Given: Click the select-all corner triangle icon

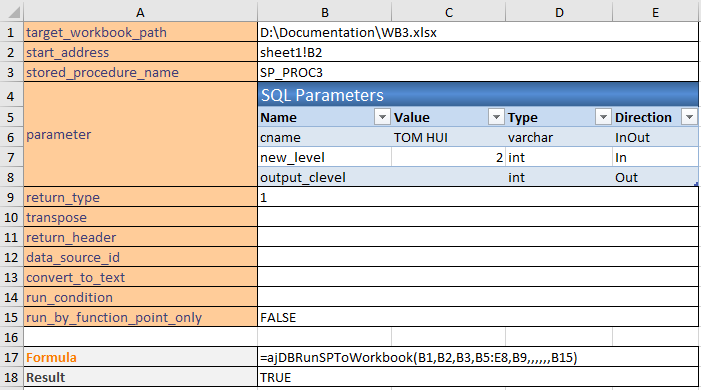Looking at the screenshot, I should (14, 12).
